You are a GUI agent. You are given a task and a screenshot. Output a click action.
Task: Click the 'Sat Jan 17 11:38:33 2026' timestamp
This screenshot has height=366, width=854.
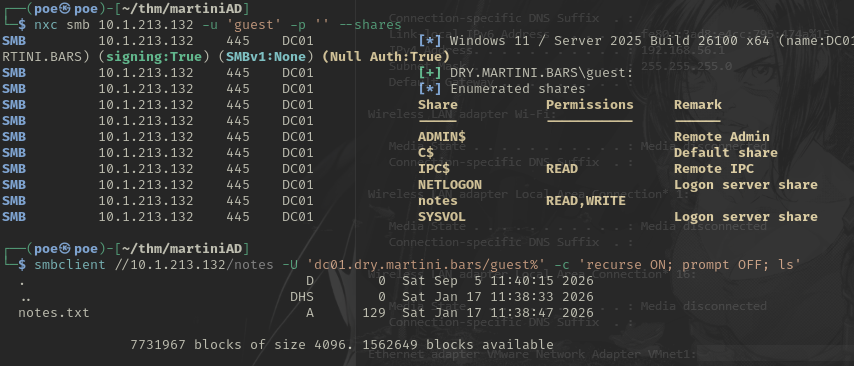498,297
